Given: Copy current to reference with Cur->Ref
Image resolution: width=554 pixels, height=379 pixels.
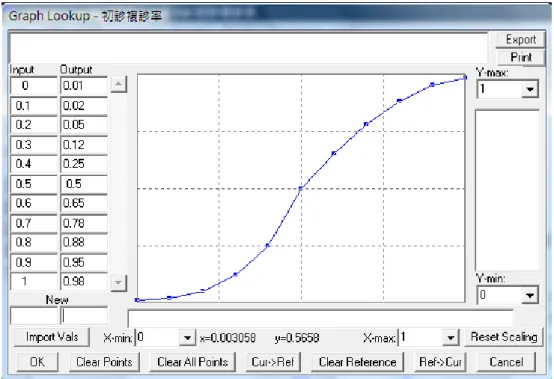Looking at the screenshot, I should [273, 362].
